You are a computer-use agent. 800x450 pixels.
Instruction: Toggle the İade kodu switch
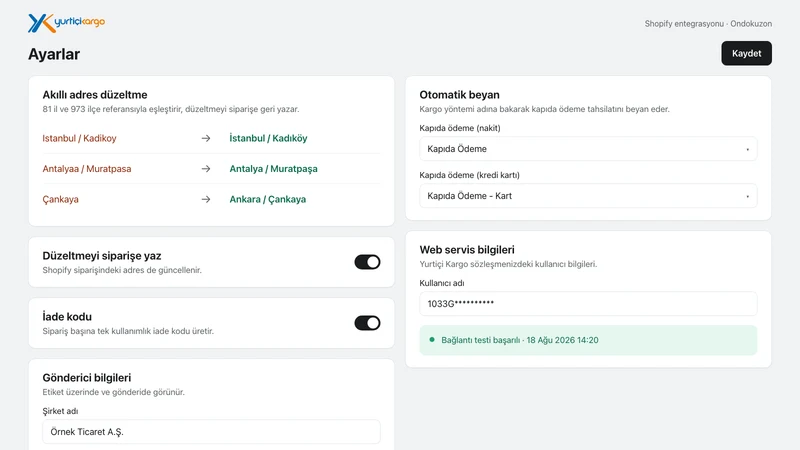367,323
